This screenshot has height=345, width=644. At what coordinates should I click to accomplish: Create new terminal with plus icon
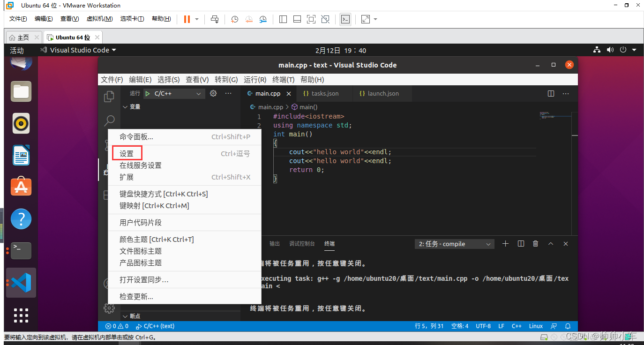pyautogui.click(x=505, y=244)
